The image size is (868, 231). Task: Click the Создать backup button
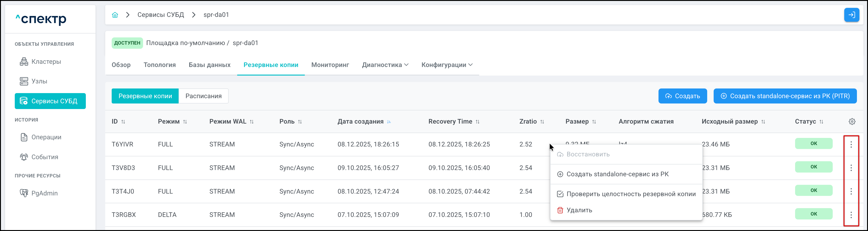pyautogui.click(x=682, y=96)
